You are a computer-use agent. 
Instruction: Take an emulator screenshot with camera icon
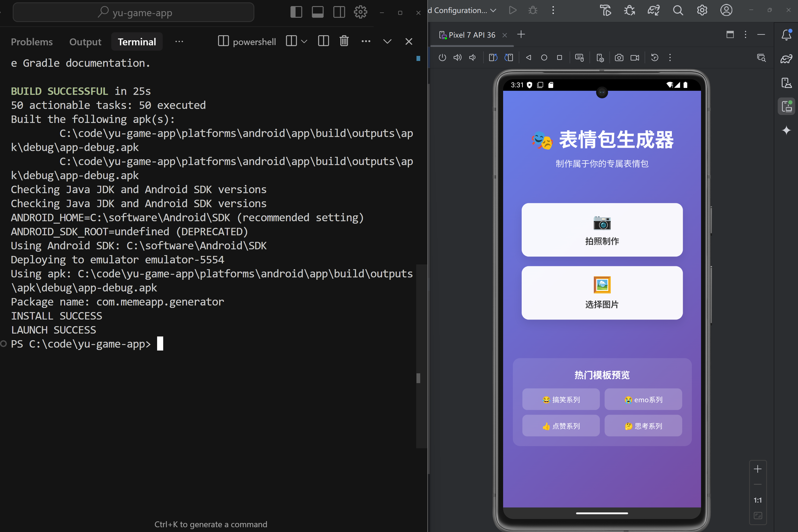click(x=619, y=58)
